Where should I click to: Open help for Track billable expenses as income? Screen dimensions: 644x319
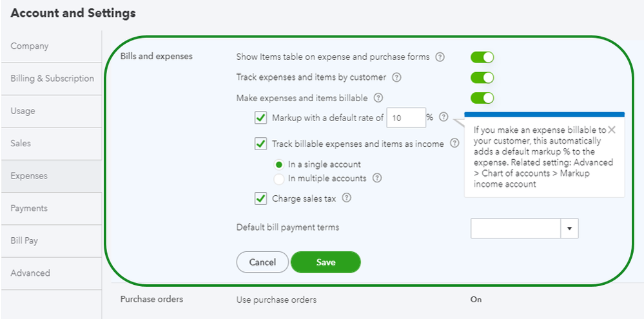click(454, 143)
